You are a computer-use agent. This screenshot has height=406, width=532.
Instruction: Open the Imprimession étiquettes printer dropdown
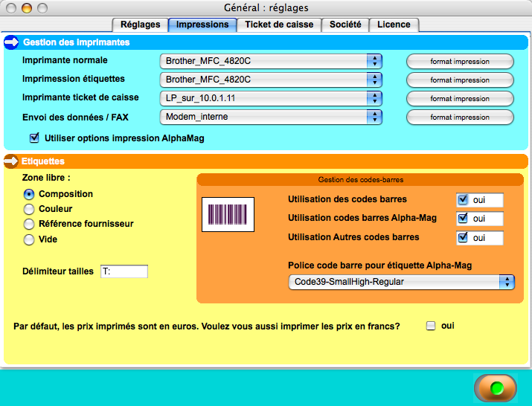[x=271, y=80]
